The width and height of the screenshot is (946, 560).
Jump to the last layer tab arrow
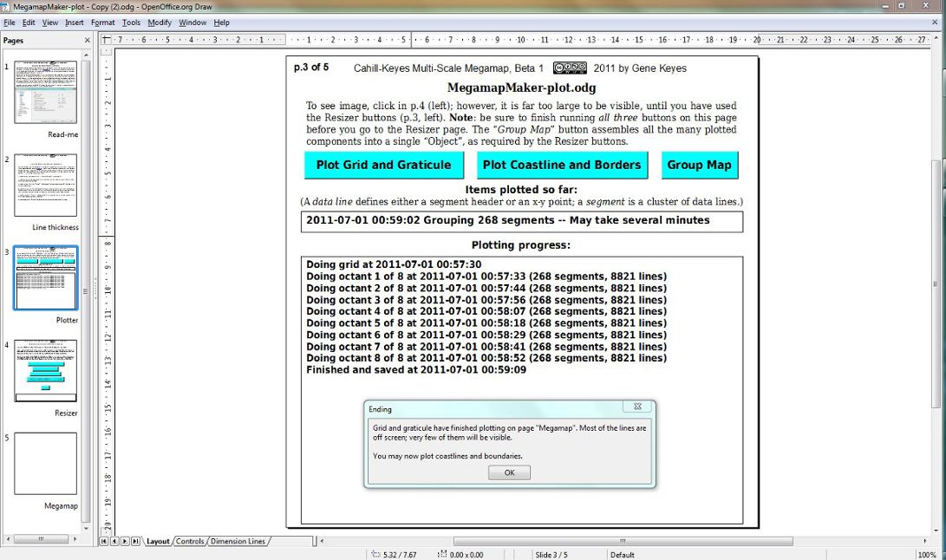coord(136,541)
